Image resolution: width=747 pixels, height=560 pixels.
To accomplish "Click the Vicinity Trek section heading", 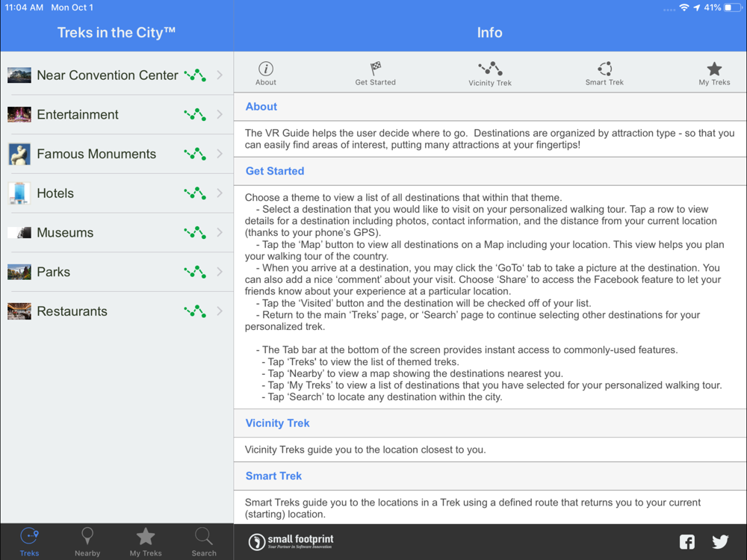I will tap(277, 423).
